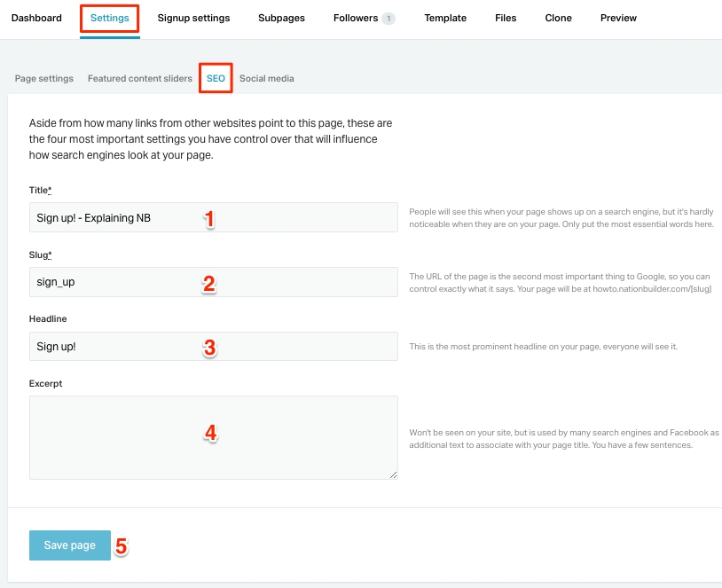Switch to the Template tab
This screenshot has height=588, width=722.
click(x=444, y=17)
